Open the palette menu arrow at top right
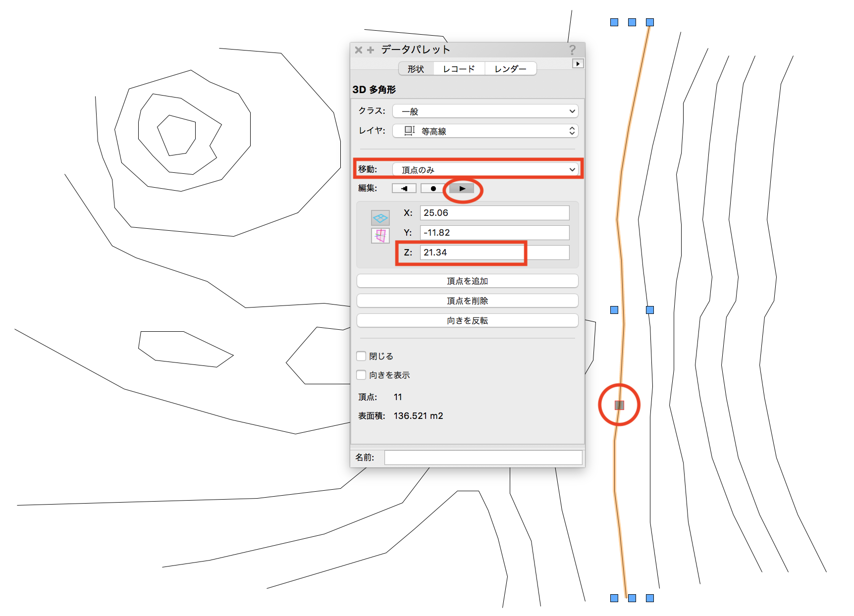 click(578, 63)
